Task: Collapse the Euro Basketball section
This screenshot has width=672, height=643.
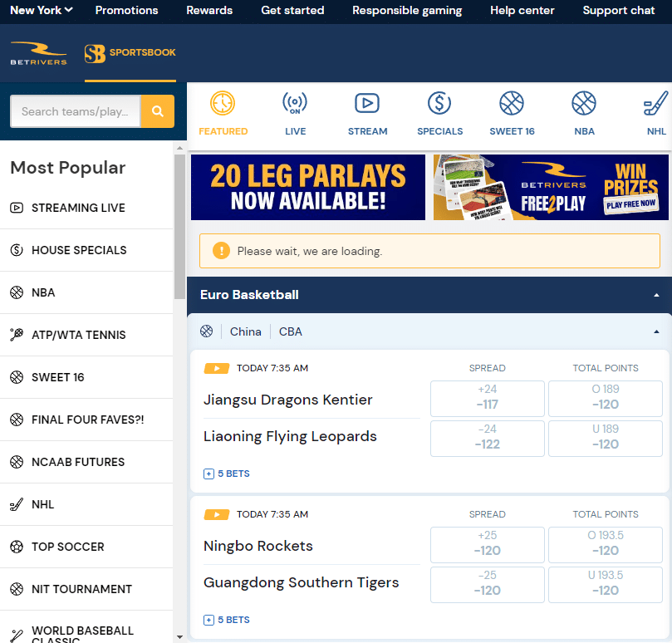Action: point(655,294)
